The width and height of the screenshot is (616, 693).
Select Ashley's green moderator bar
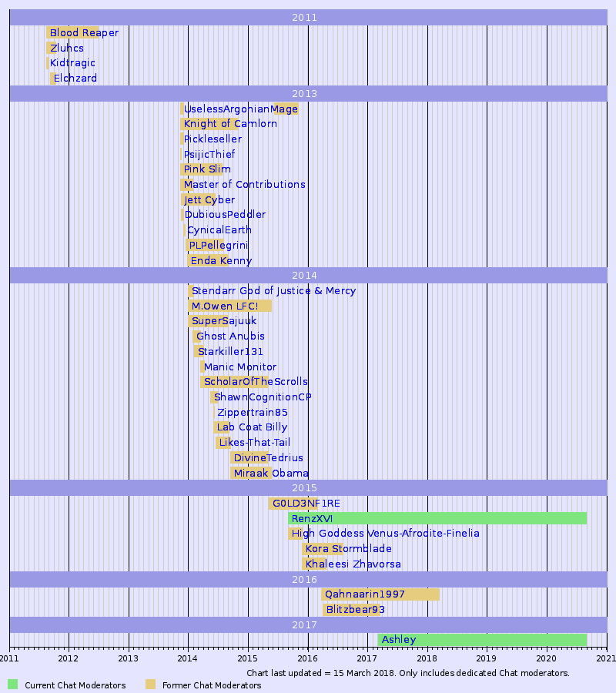[x=500, y=639]
